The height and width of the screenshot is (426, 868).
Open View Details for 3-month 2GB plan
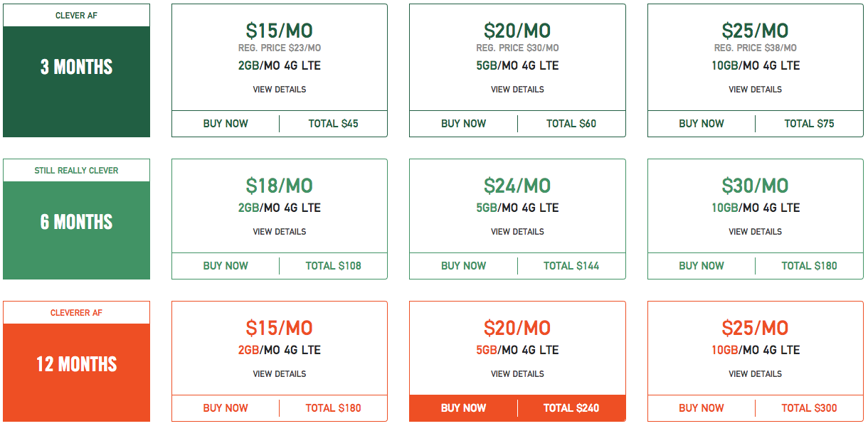280,90
